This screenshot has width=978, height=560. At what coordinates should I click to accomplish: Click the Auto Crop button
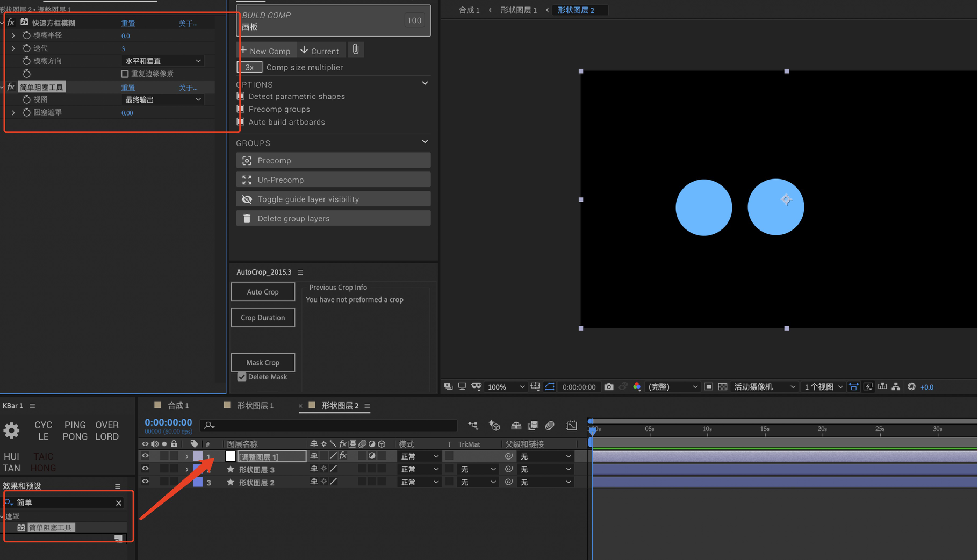point(263,292)
